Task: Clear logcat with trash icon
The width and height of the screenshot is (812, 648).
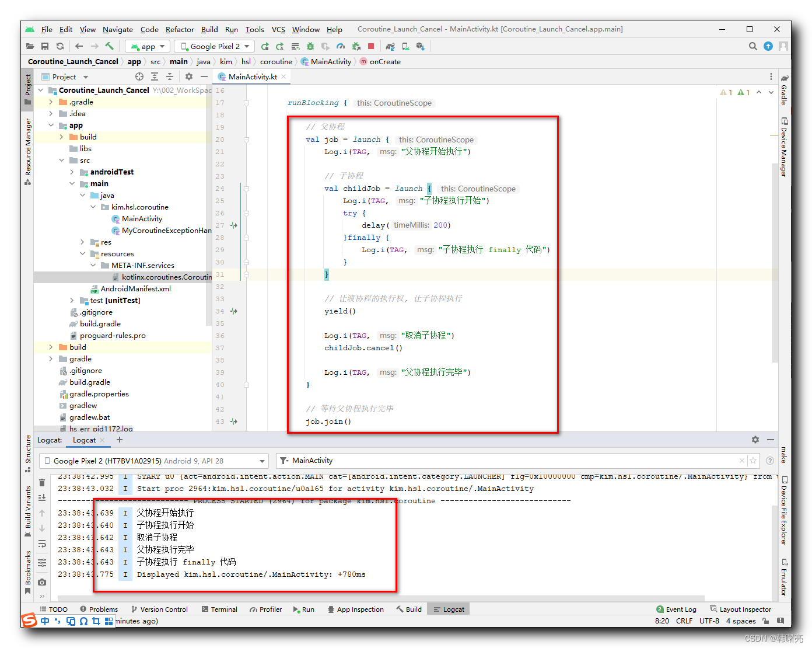Action: pos(42,482)
